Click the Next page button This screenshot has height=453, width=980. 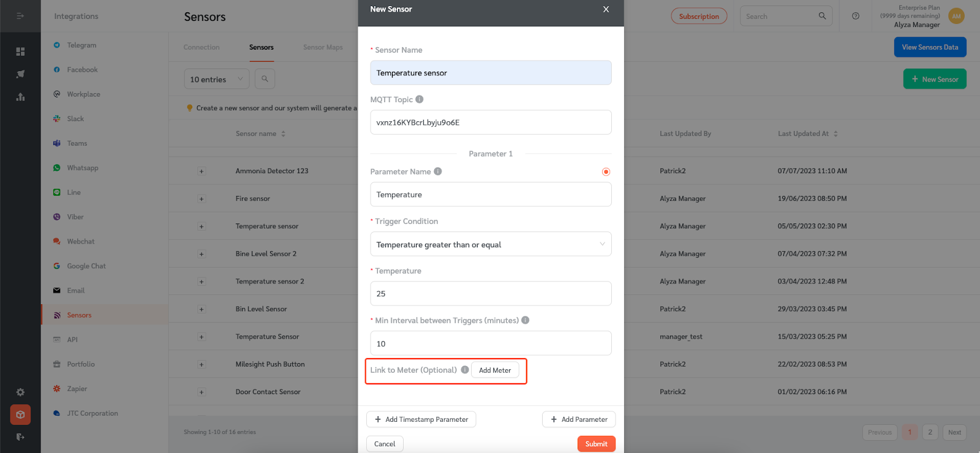954,432
